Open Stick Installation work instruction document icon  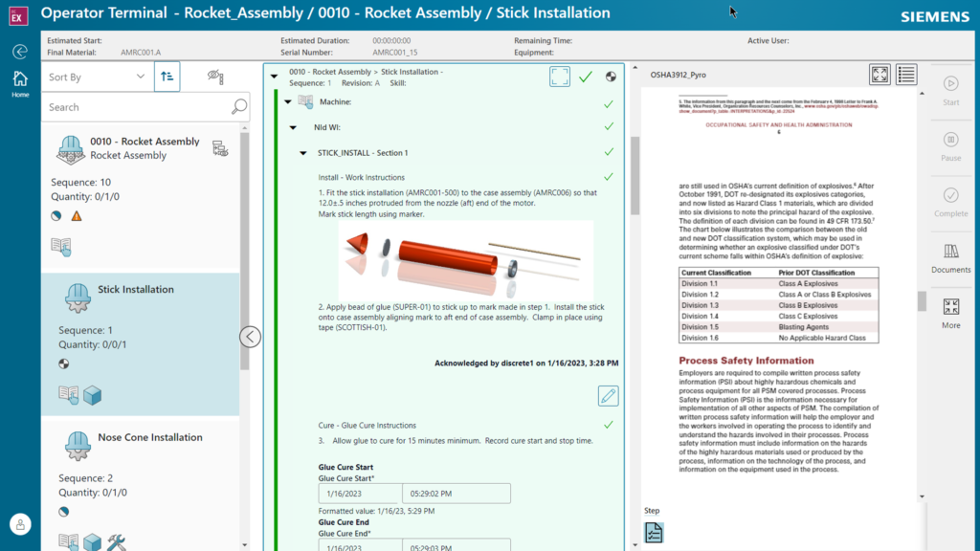point(69,395)
